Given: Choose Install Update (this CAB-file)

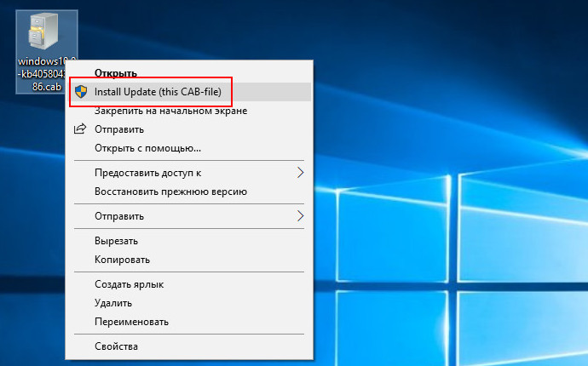Looking at the screenshot, I should 191,92.
